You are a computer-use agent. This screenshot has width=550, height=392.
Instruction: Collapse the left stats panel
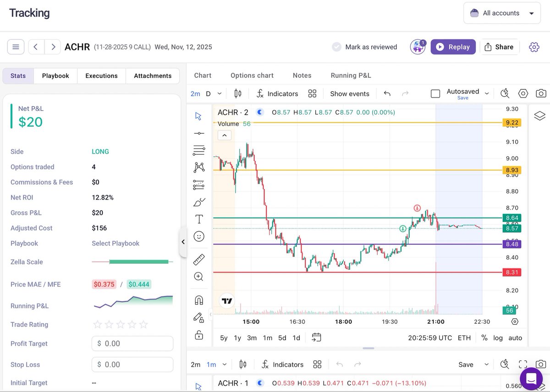tap(183, 241)
